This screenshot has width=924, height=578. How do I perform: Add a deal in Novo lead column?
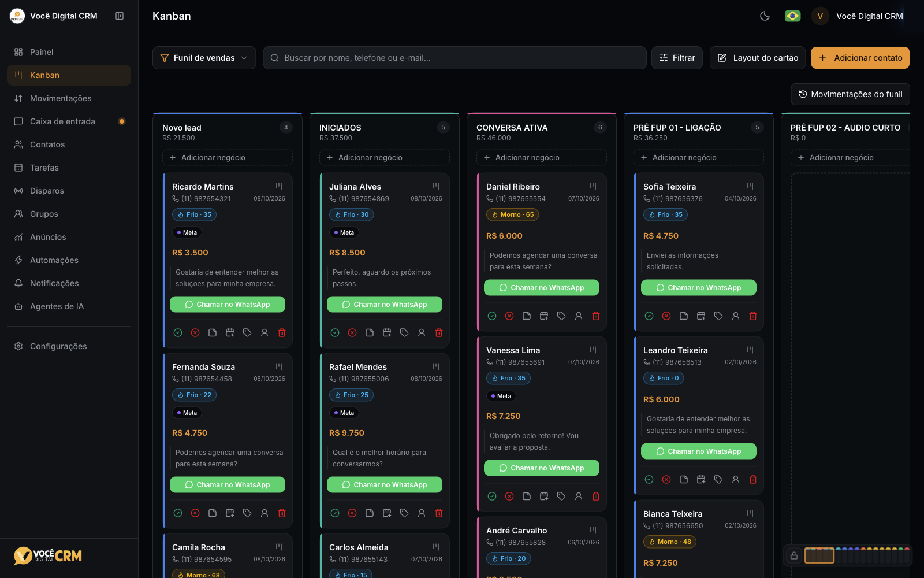pyautogui.click(x=228, y=157)
